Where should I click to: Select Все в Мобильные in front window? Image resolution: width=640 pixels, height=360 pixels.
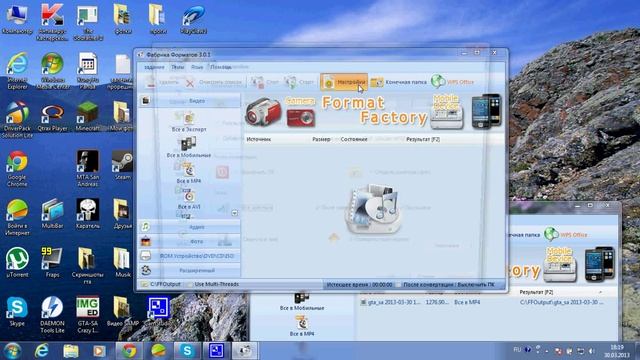point(189,148)
